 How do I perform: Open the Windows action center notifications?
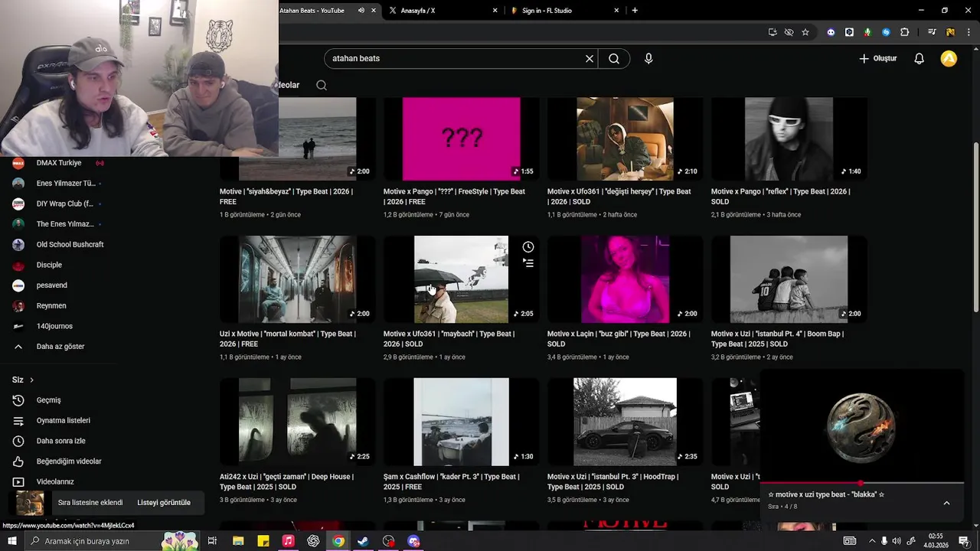964,541
